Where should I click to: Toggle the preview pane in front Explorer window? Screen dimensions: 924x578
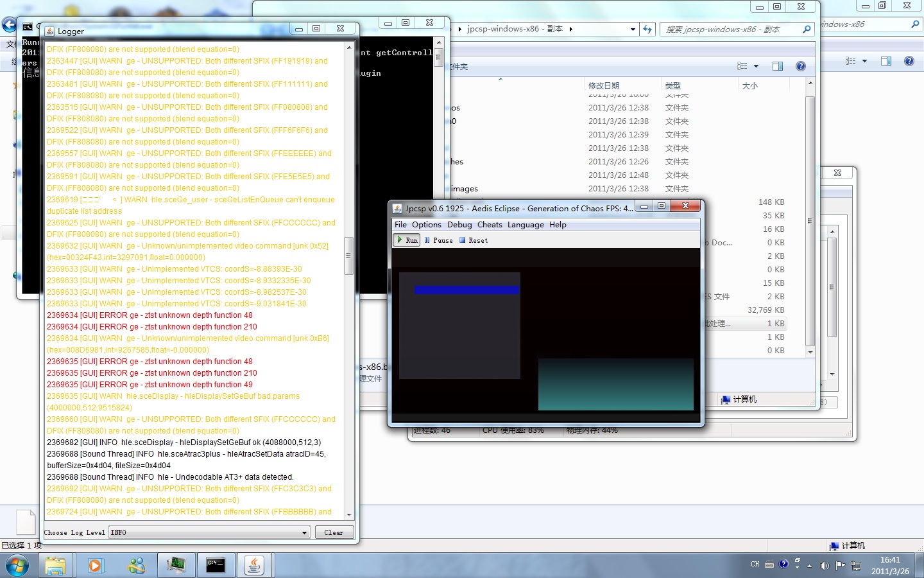coord(778,66)
